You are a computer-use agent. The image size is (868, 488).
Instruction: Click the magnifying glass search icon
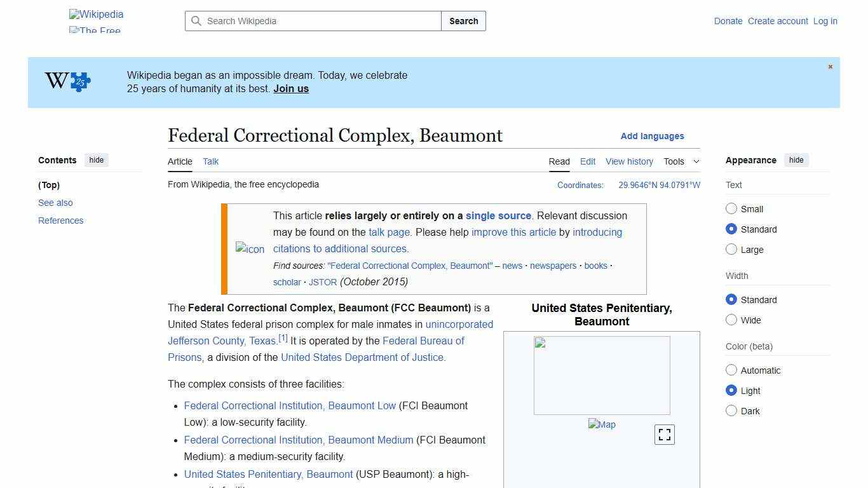pyautogui.click(x=197, y=21)
